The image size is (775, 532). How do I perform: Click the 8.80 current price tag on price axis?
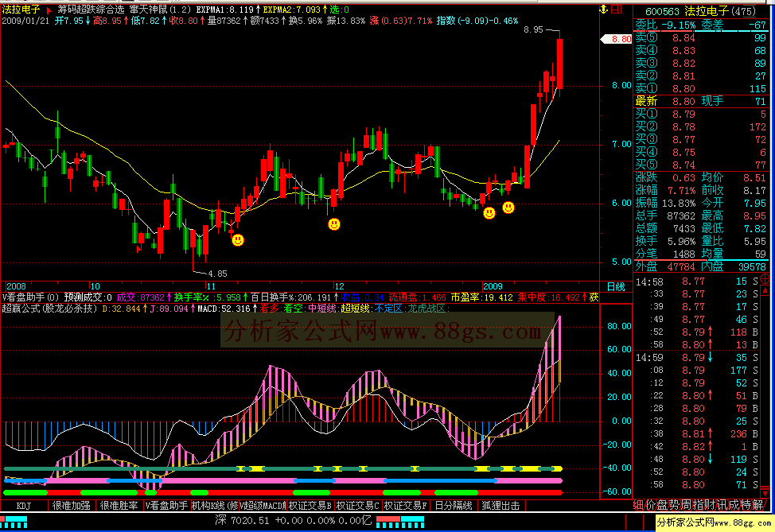(x=617, y=39)
